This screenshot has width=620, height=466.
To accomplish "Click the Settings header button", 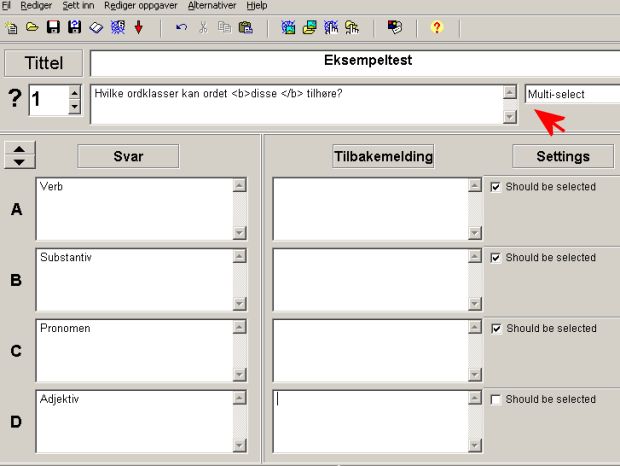I will [x=563, y=156].
